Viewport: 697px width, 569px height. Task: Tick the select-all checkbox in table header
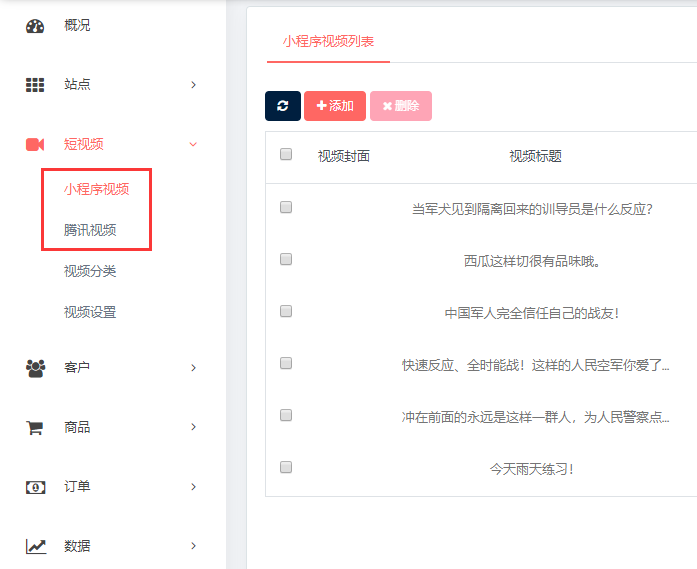[x=286, y=154]
